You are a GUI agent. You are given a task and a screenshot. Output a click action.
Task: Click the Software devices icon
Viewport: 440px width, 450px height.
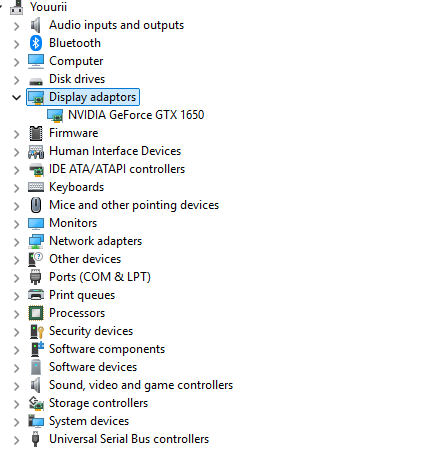pyautogui.click(x=36, y=367)
